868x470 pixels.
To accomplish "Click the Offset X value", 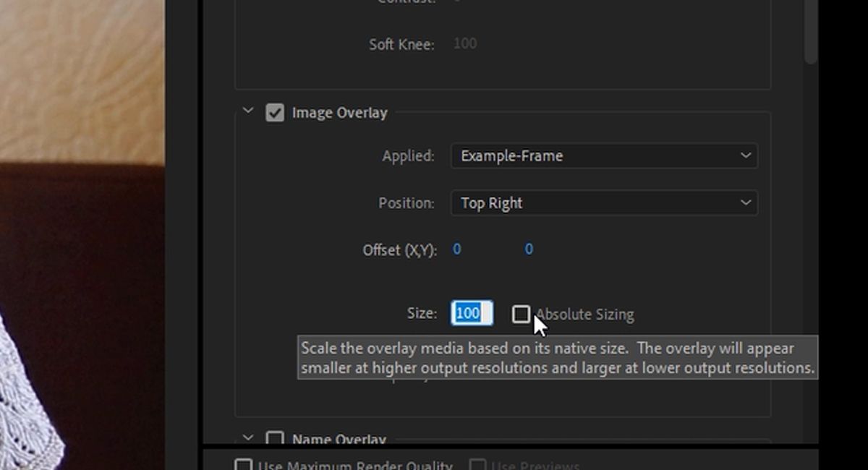I will click(457, 249).
